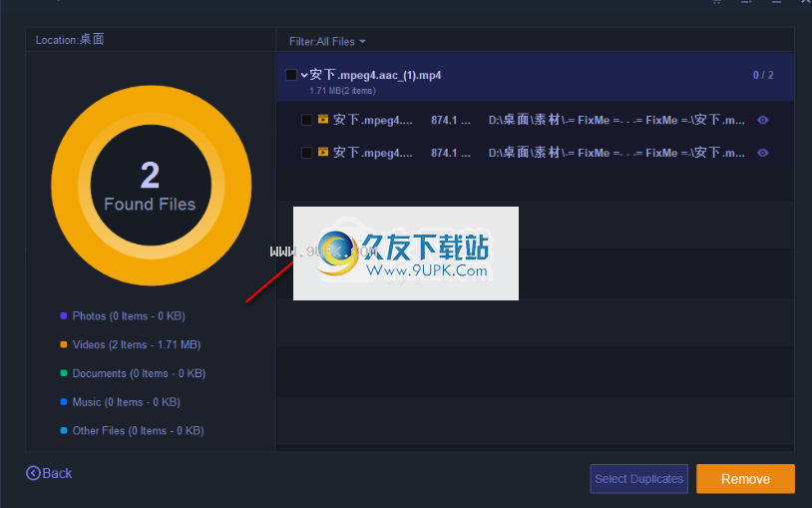
Task: Select Documents (0 Items - 0 KB) entry
Action: click(139, 373)
